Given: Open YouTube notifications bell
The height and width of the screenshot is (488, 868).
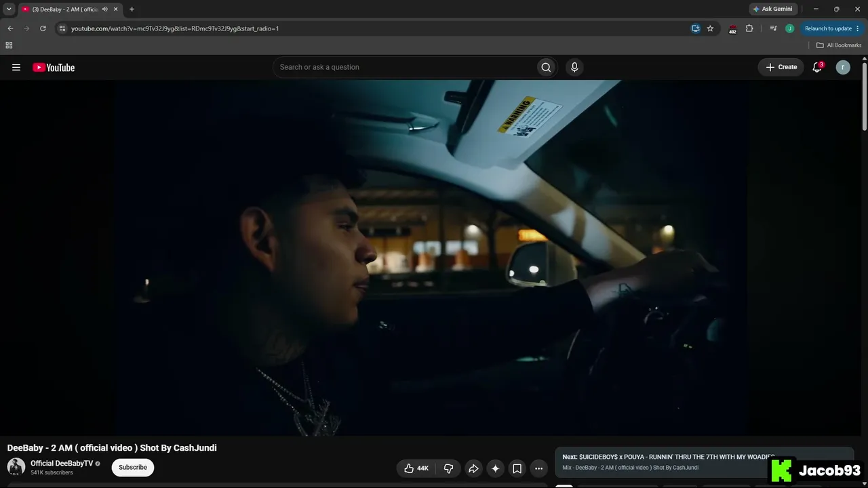Looking at the screenshot, I should (x=817, y=67).
